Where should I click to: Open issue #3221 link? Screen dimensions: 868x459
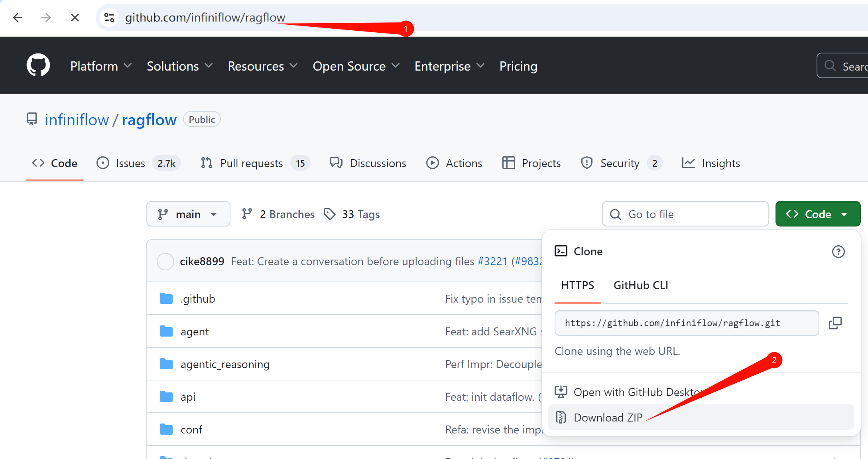coord(492,261)
